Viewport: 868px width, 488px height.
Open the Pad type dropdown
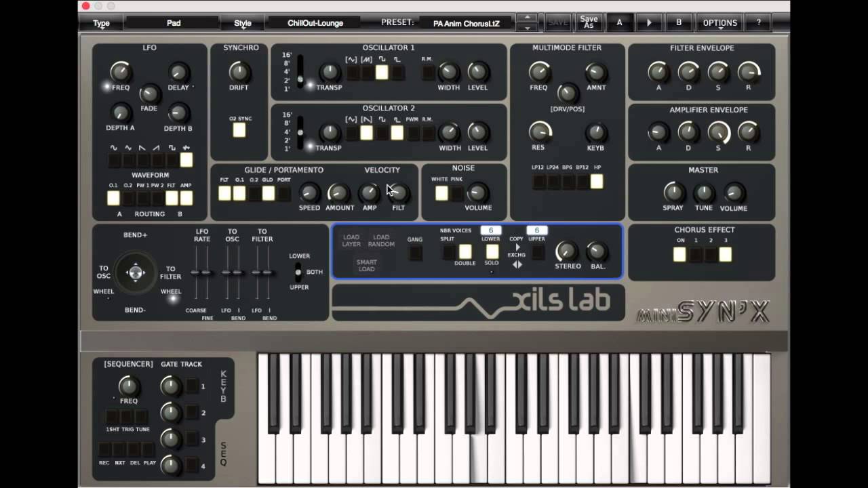pyautogui.click(x=174, y=23)
